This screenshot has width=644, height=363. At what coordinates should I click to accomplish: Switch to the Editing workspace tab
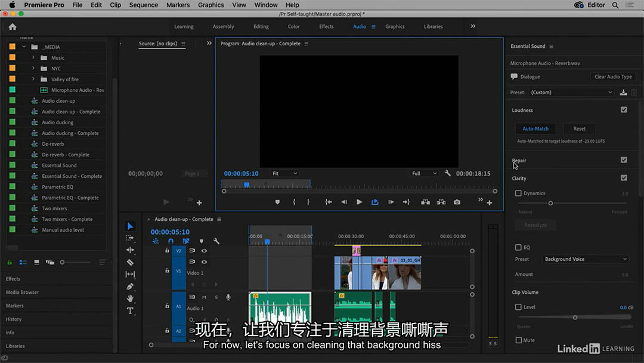pyautogui.click(x=261, y=26)
